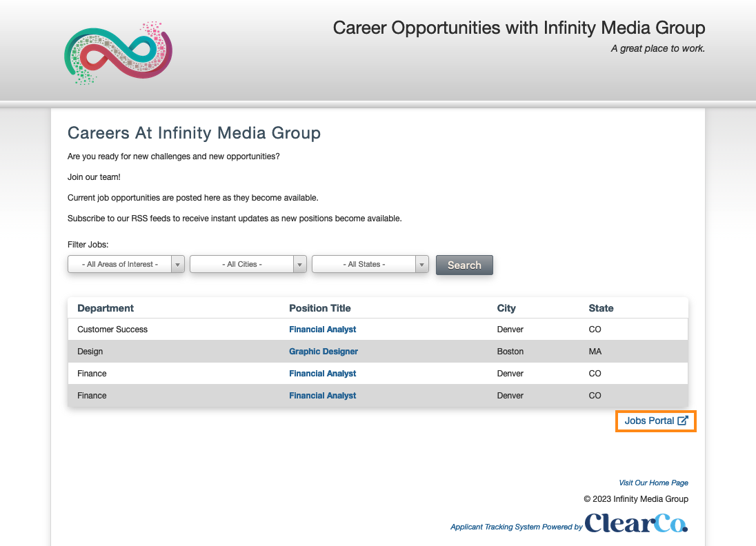Click the ClearCo logo

[x=637, y=523]
